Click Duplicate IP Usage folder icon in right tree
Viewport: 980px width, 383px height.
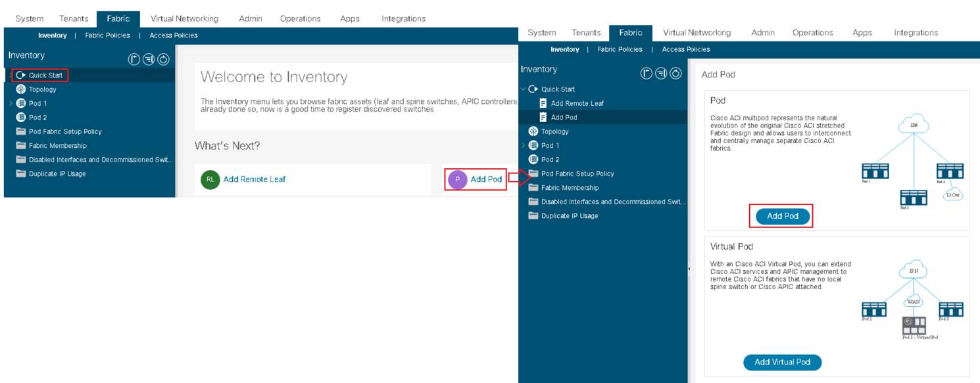[x=533, y=215]
